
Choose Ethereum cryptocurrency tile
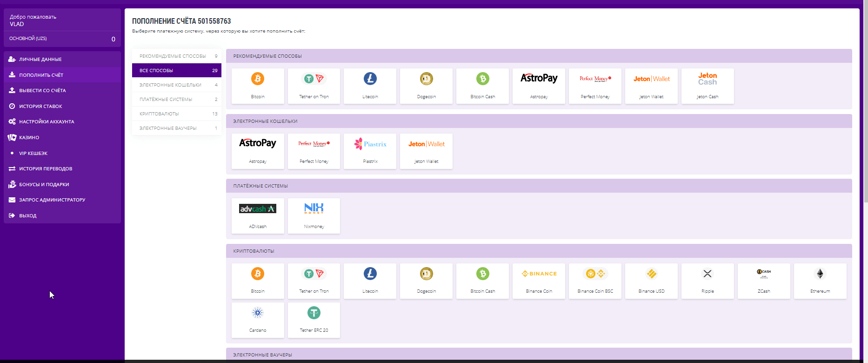[820, 281]
